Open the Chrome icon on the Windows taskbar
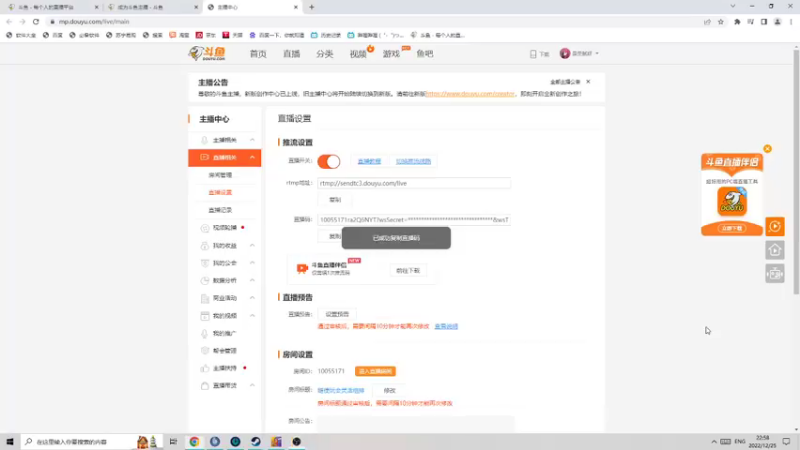This screenshot has width=800, height=450. point(194,442)
